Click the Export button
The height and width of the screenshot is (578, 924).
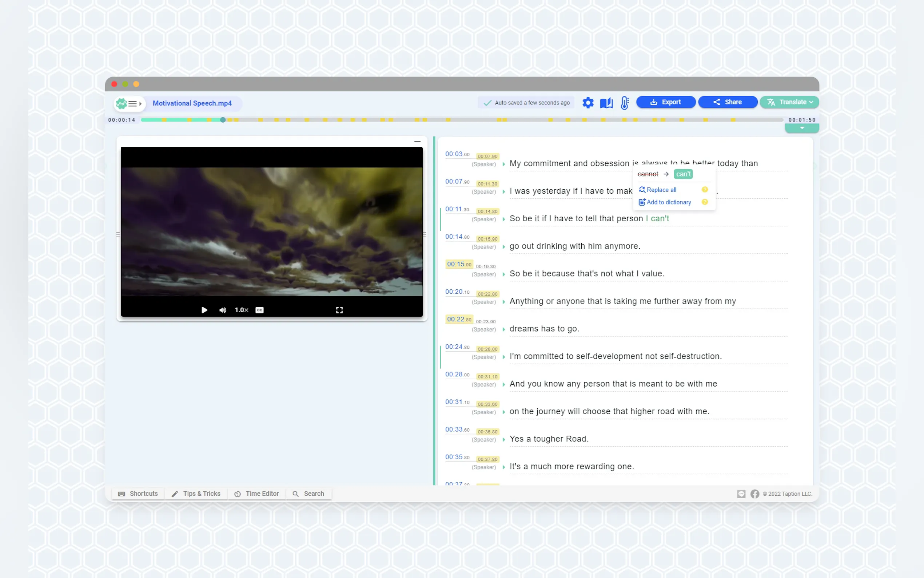pyautogui.click(x=665, y=102)
